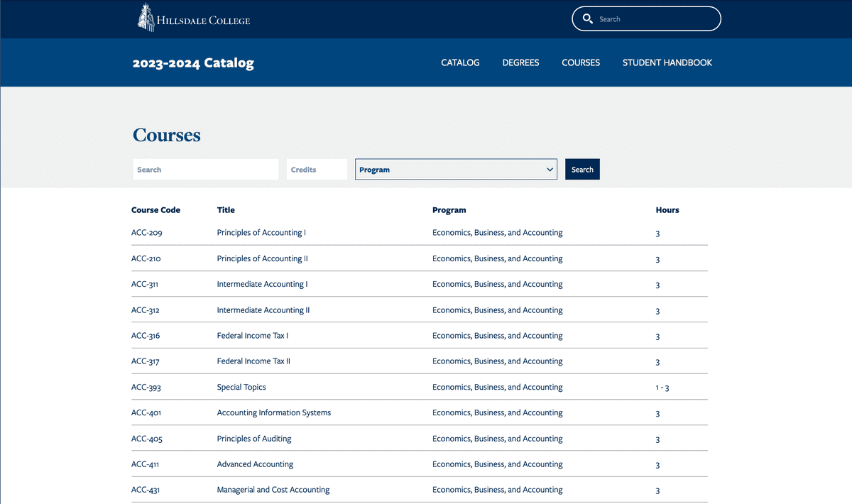This screenshot has width=852, height=504.
Task: Click the site-wide search bar at top
Action: click(646, 18)
